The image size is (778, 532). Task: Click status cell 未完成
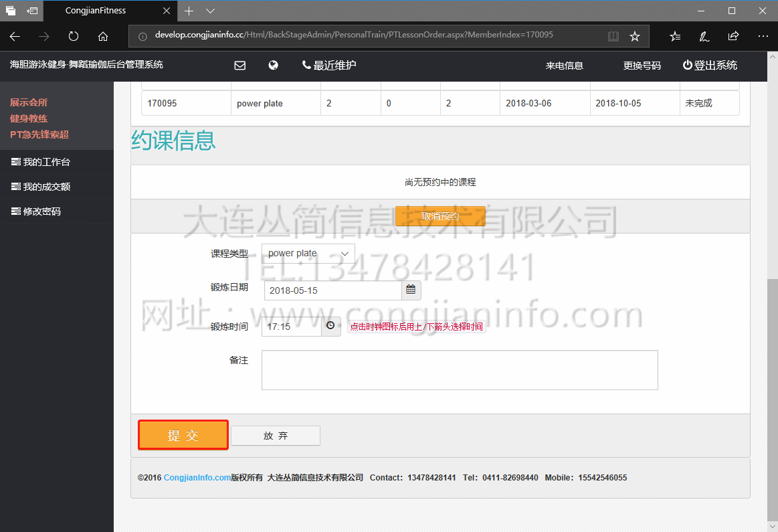pyautogui.click(x=710, y=103)
